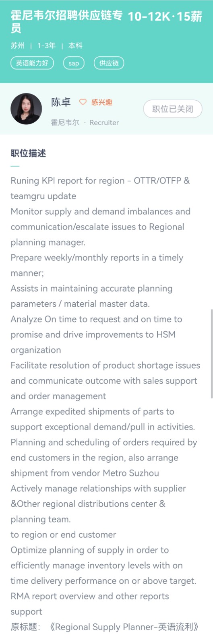Click the 原标题 Regional Supply Planner line
The height and width of the screenshot is (644, 213).
click(105, 627)
